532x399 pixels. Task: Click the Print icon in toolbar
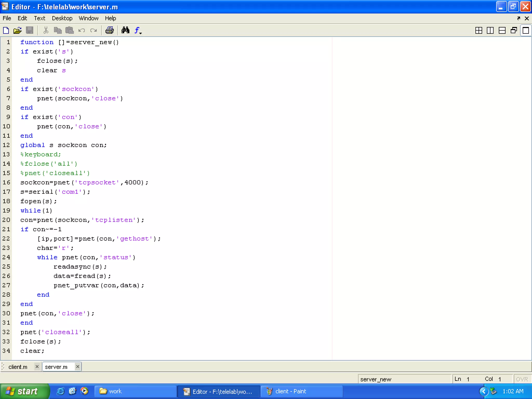109,30
